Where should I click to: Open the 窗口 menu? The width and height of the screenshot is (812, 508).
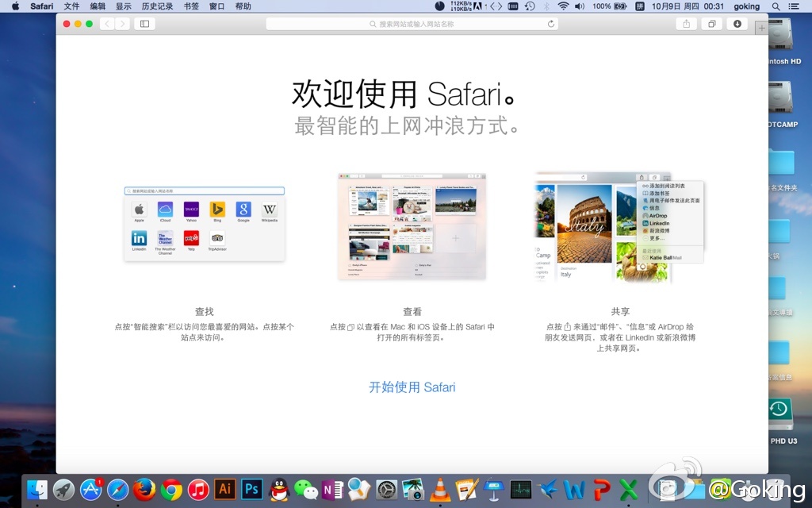217,6
